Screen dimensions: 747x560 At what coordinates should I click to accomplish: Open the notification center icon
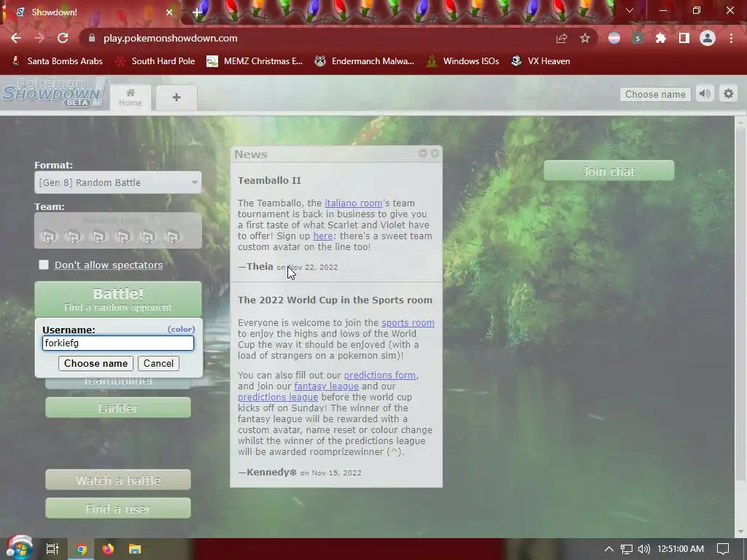tap(723, 549)
